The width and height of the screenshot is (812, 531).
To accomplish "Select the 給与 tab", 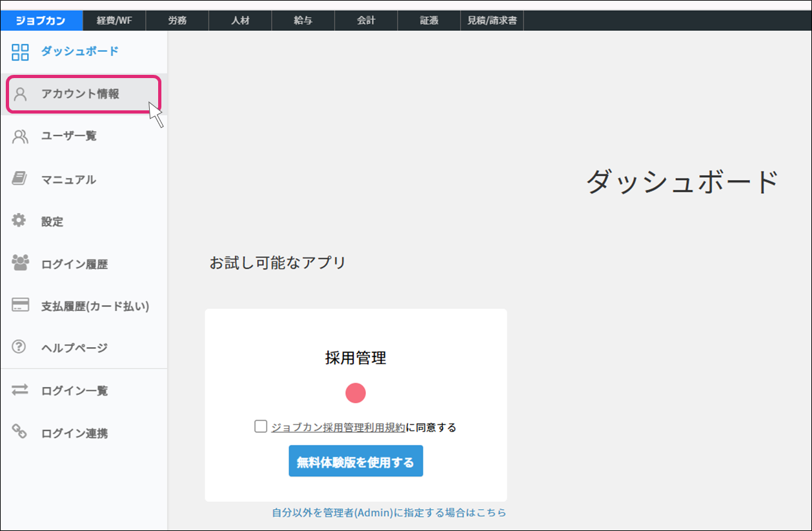I will pos(303,21).
